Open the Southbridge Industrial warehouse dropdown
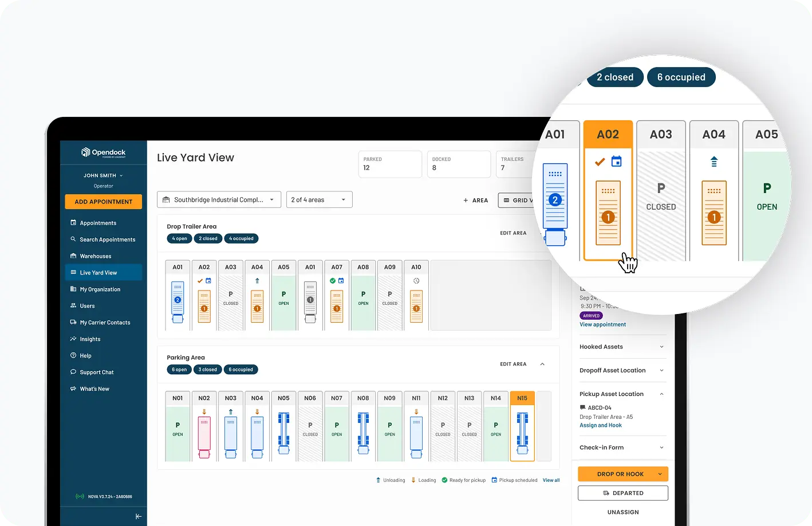This screenshot has height=526, width=812. (x=219, y=199)
